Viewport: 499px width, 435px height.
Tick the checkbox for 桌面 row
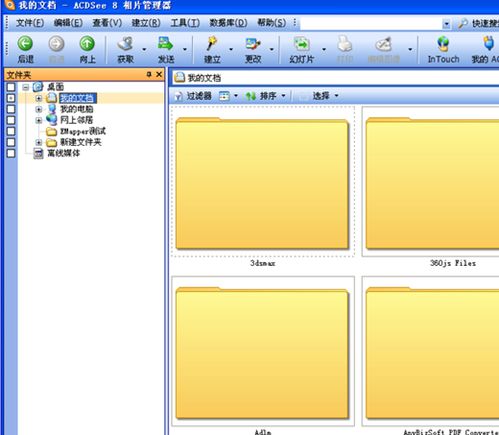tap(11, 87)
